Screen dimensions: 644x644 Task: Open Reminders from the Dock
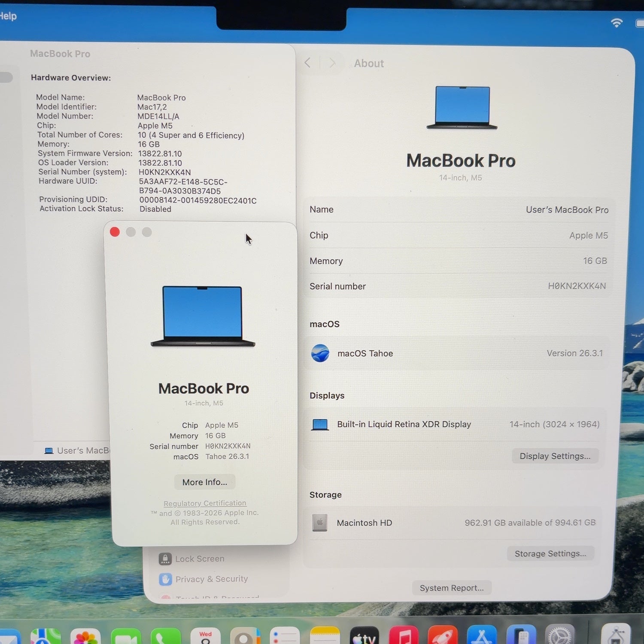(x=285, y=636)
